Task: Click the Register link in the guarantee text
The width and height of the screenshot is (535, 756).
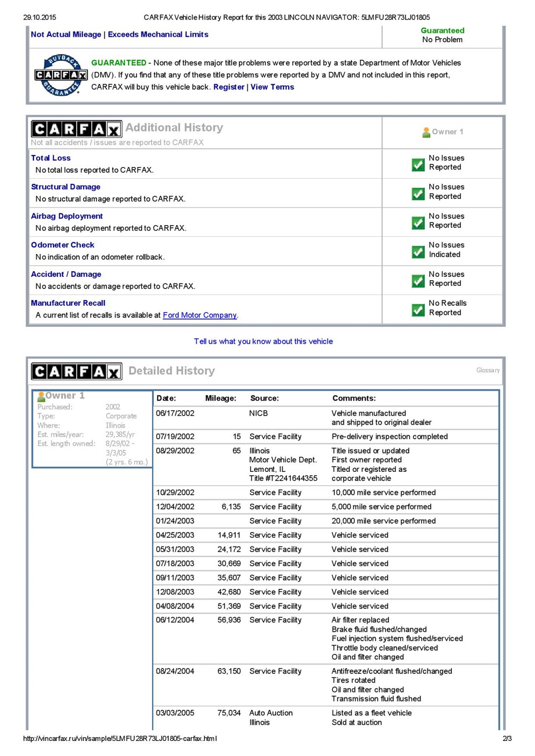Action: pos(228,87)
